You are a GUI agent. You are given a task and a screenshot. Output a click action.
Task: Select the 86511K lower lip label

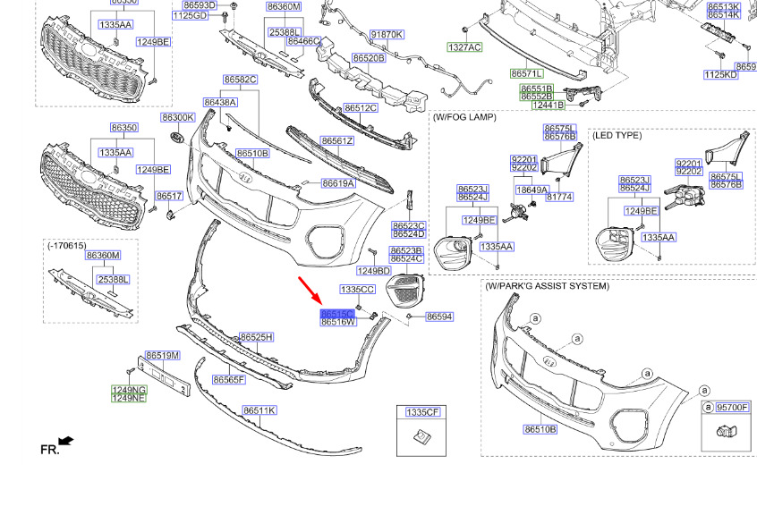coord(259,410)
